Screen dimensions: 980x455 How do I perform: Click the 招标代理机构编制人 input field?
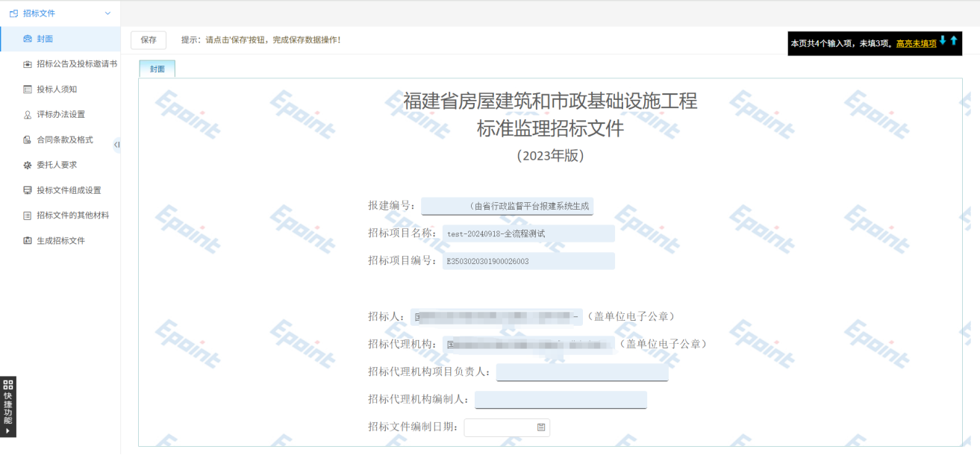pyautogui.click(x=561, y=400)
